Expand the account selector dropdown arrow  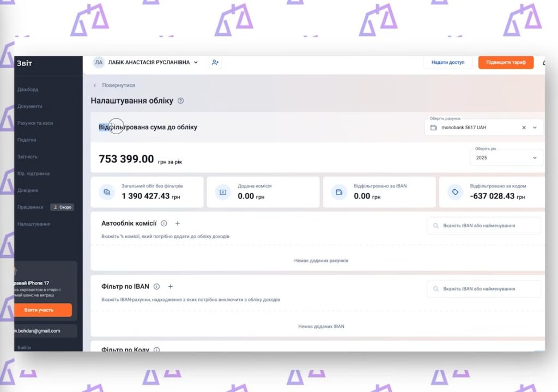coord(535,128)
